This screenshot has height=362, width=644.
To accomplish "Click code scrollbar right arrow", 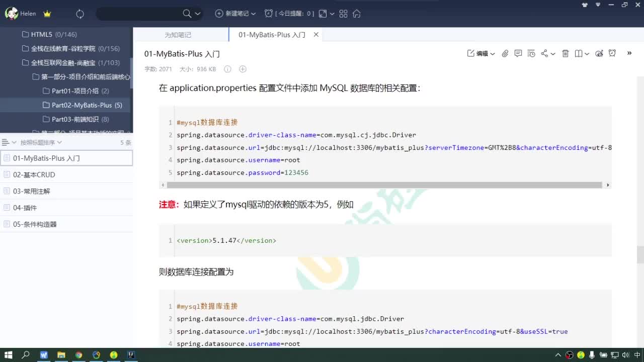I will click(608, 185).
